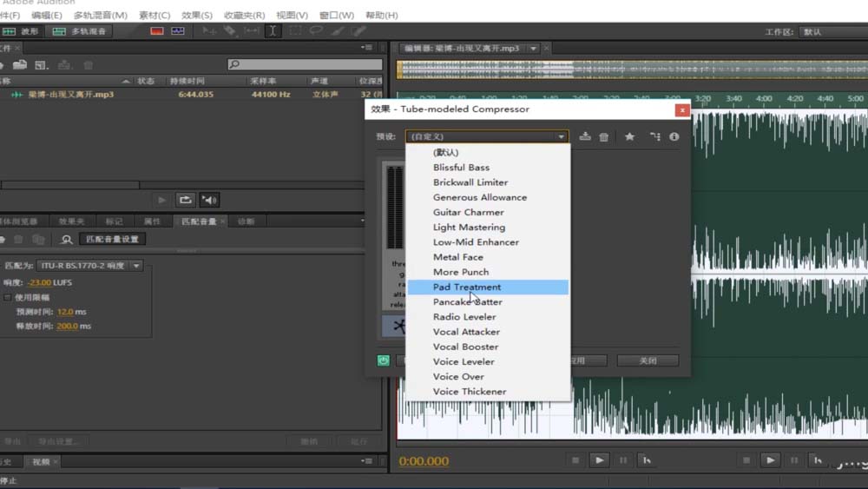Choose the More Punch preset
This screenshot has width=868, height=489.
pos(488,272)
